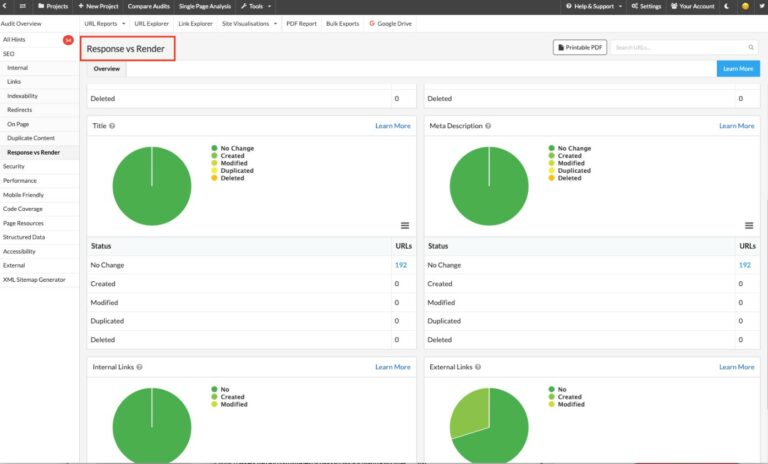Click help icon next to Meta Description
Viewport: 768px width, 464px height.
click(x=490, y=126)
